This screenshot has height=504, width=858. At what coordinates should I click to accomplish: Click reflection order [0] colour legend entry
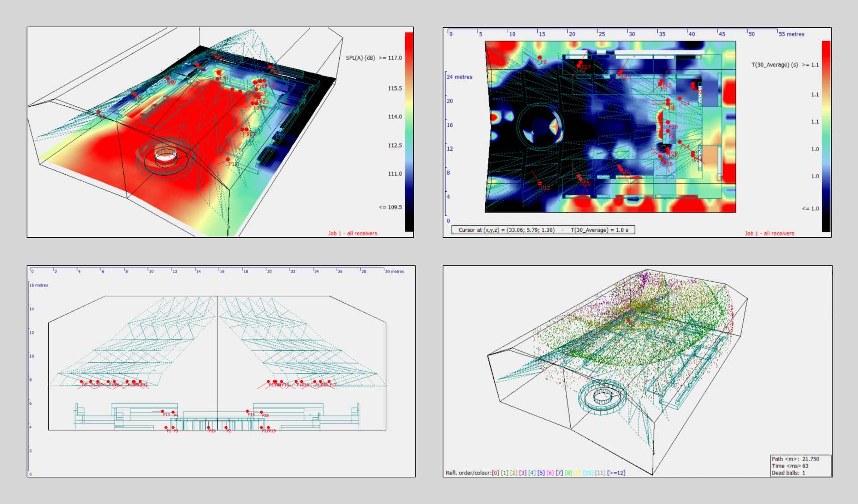coord(495,473)
